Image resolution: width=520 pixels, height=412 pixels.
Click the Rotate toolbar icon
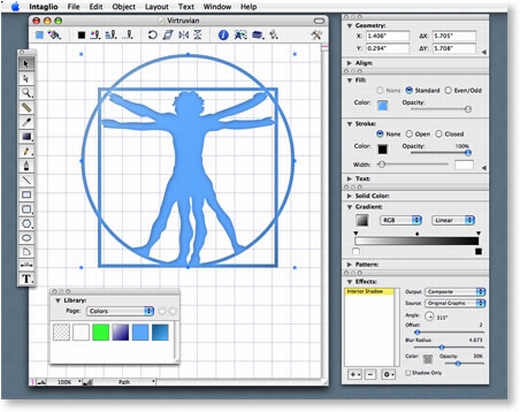(x=152, y=35)
